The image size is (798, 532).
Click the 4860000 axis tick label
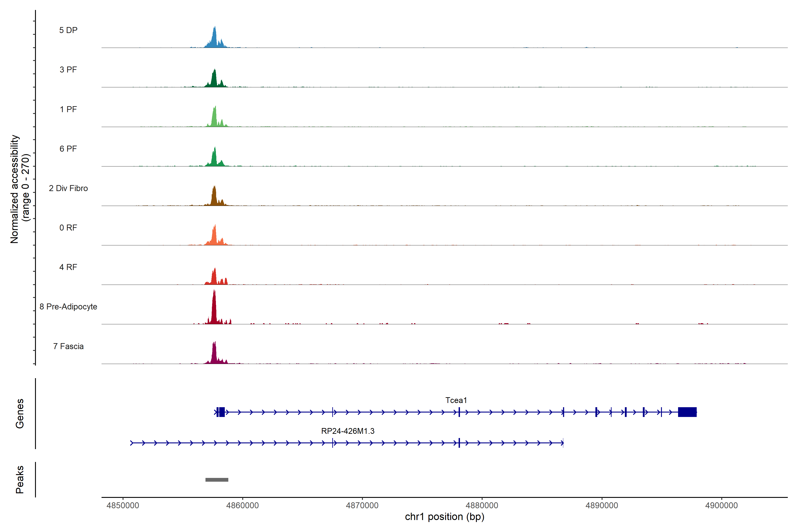(242, 505)
